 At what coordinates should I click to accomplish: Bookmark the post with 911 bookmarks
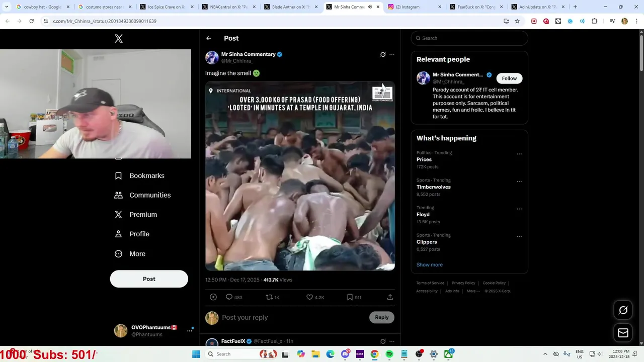pyautogui.click(x=354, y=297)
